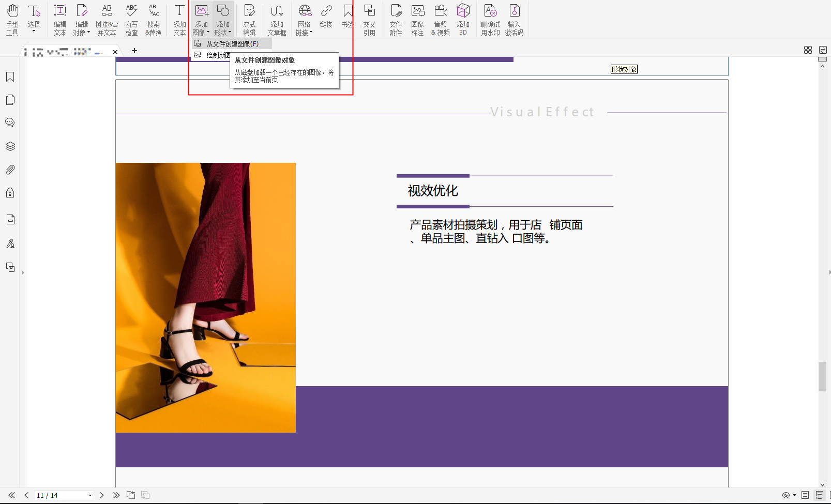
Task: Choose 从文件创建图像(F) menu item
Action: pyautogui.click(x=232, y=44)
